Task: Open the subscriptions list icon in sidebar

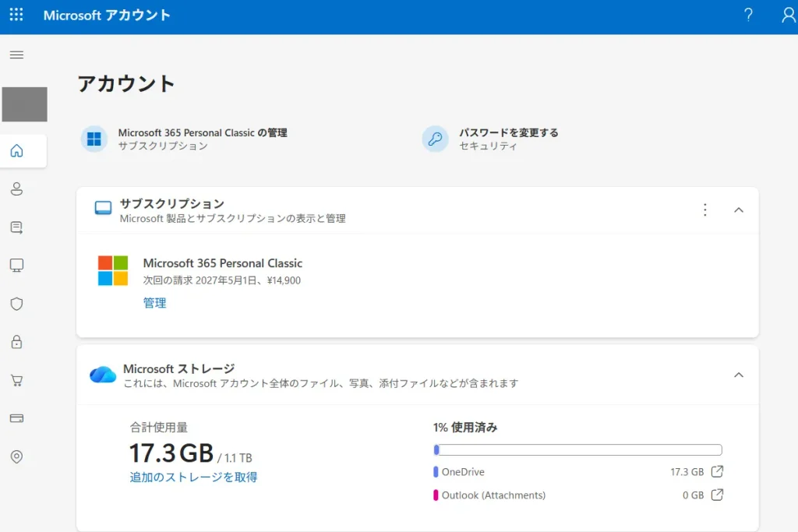Action: [x=17, y=227]
